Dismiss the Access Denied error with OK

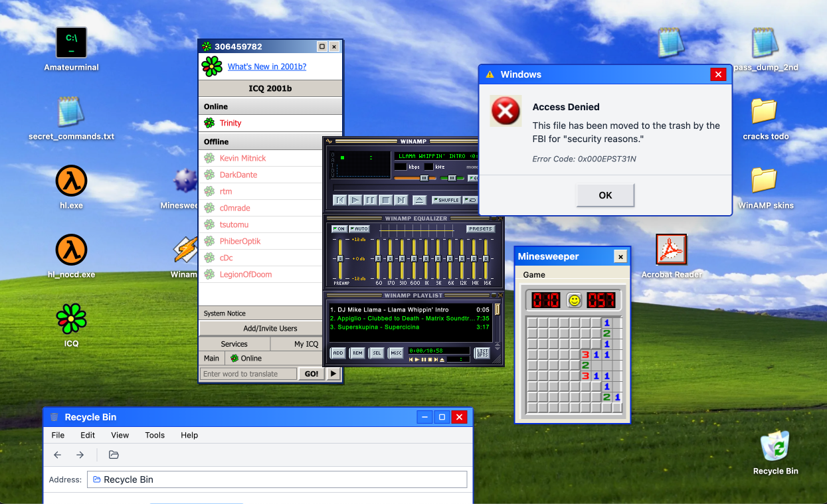pyautogui.click(x=604, y=195)
